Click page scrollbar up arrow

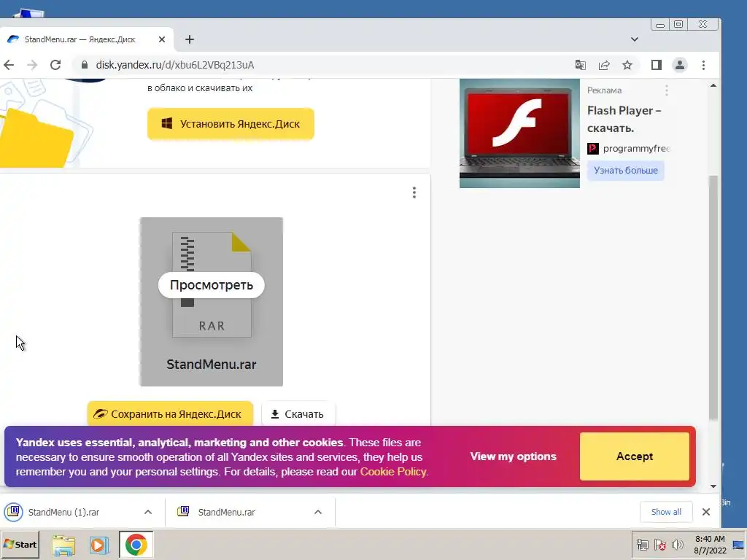coord(713,86)
